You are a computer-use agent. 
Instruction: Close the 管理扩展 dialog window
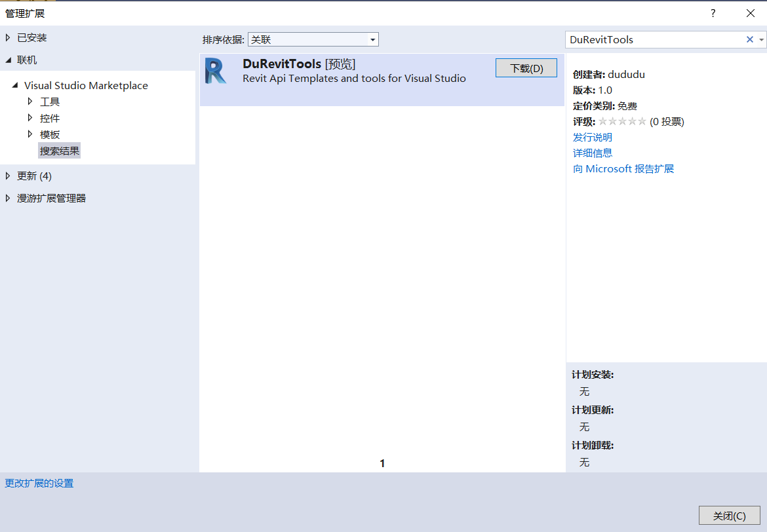click(x=751, y=13)
